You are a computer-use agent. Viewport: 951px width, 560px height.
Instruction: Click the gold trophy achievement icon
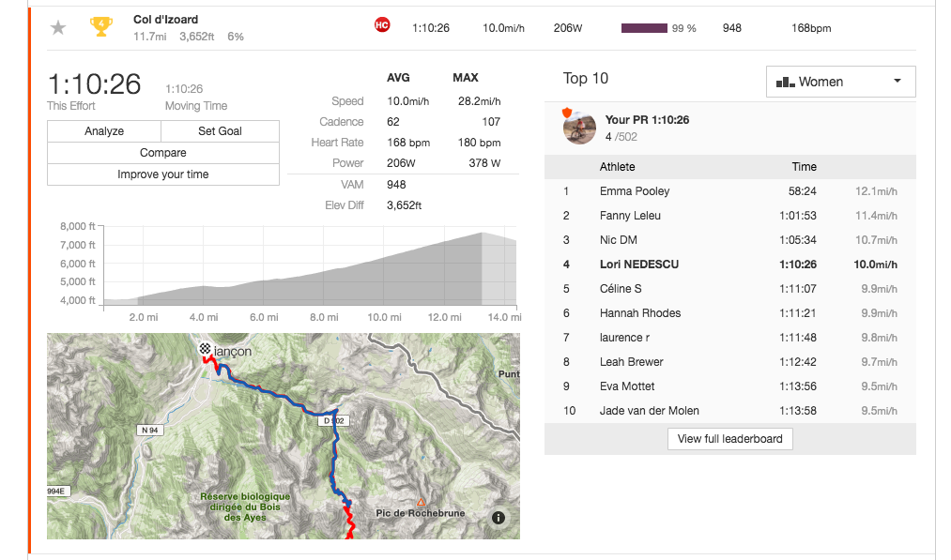click(101, 26)
